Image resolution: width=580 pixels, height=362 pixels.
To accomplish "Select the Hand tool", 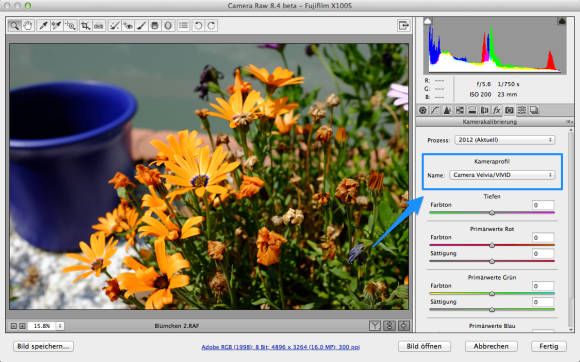I will point(28,26).
